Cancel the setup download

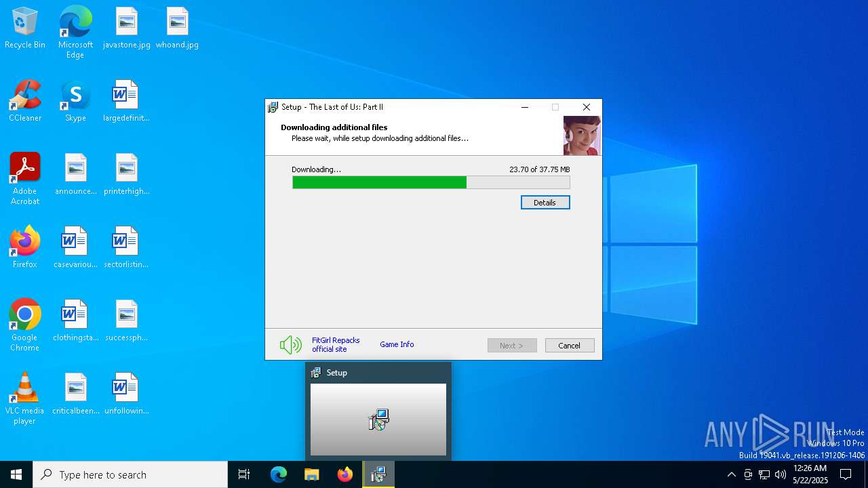pos(570,346)
